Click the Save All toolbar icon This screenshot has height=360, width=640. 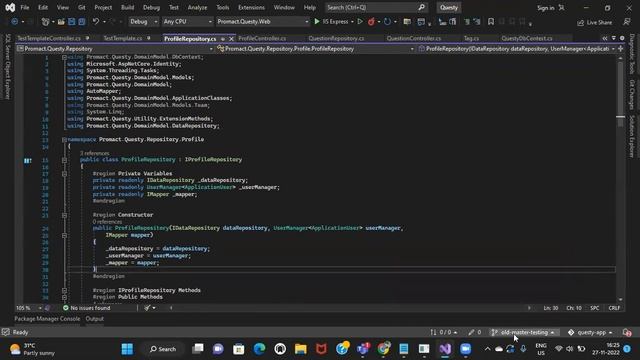[82, 22]
